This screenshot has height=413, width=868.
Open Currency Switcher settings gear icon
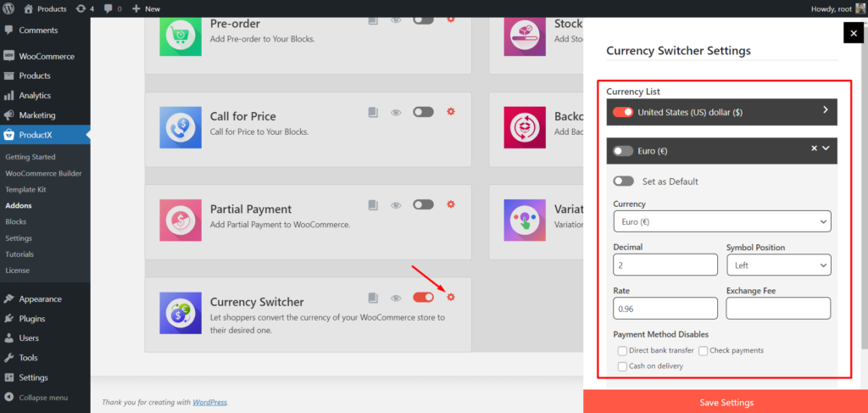pyautogui.click(x=451, y=298)
